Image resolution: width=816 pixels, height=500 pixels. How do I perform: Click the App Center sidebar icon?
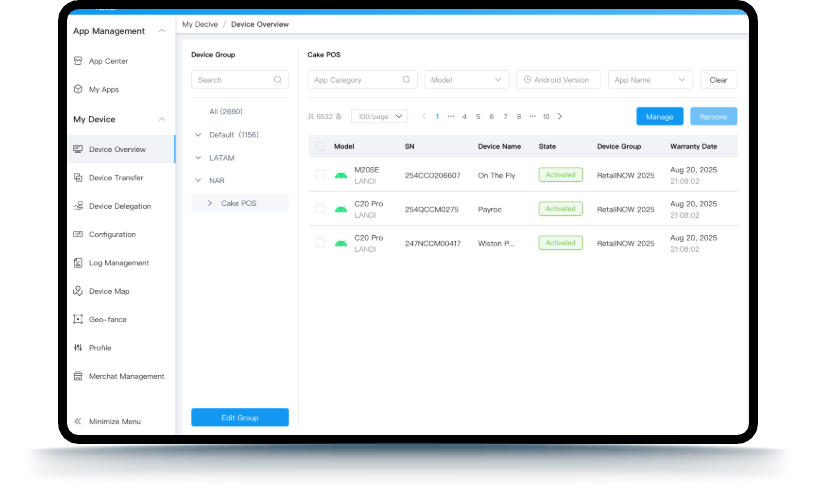point(78,61)
